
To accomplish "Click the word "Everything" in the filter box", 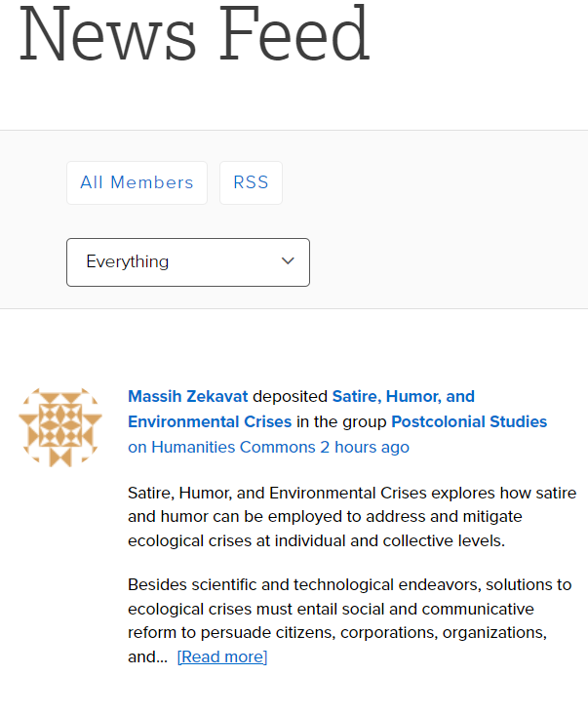I will click(127, 261).
